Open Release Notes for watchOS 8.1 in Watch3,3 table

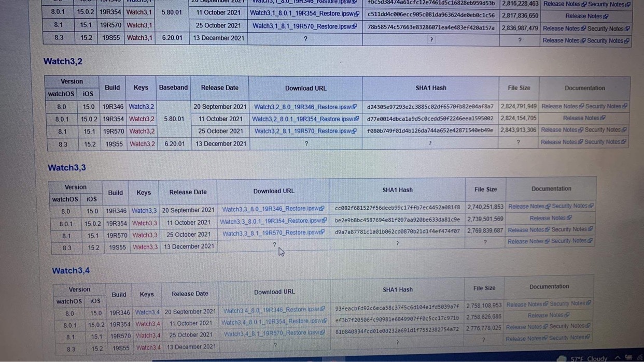pyautogui.click(x=528, y=230)
